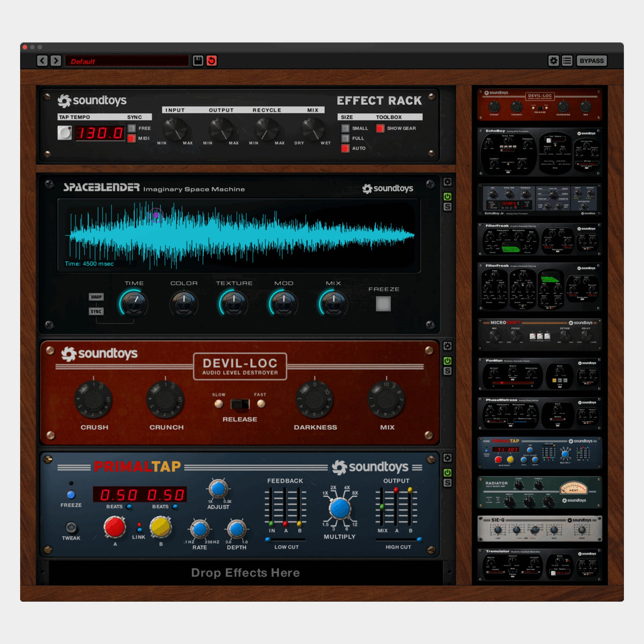Toggle SpaceBlender WARP button

coord(96,297)
